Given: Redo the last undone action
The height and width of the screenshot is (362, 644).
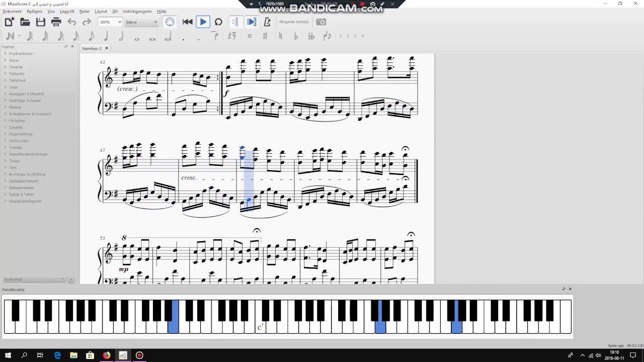Looking at the screenshot, I should 87,22.
